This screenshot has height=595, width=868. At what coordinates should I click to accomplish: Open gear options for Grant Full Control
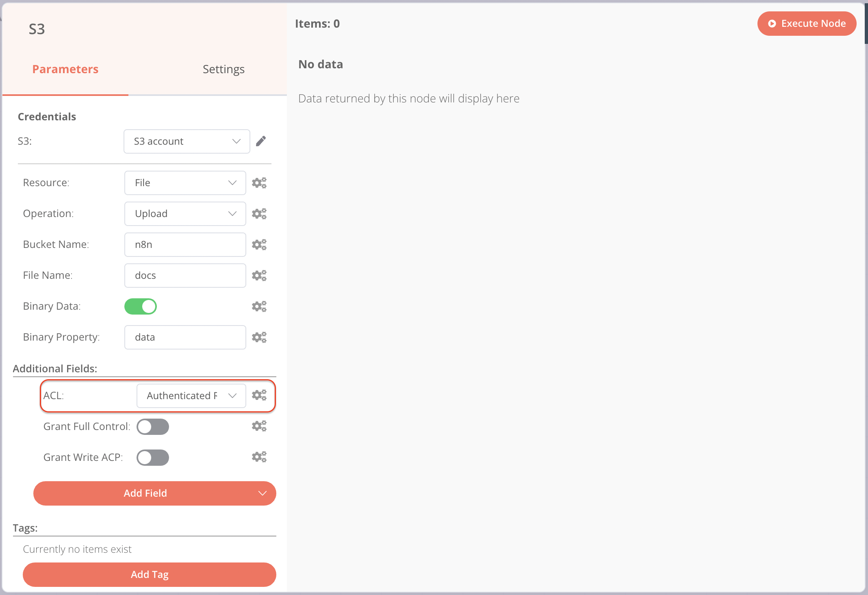259,426
